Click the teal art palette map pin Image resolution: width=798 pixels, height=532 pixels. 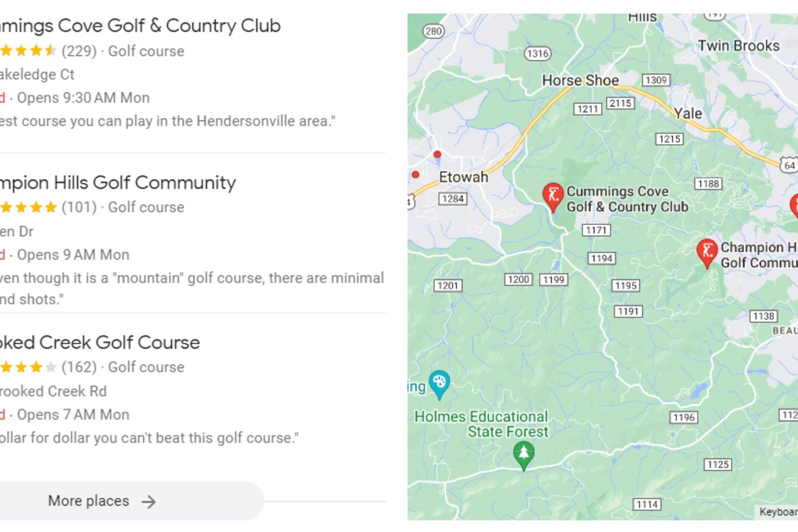pos(439,382)
